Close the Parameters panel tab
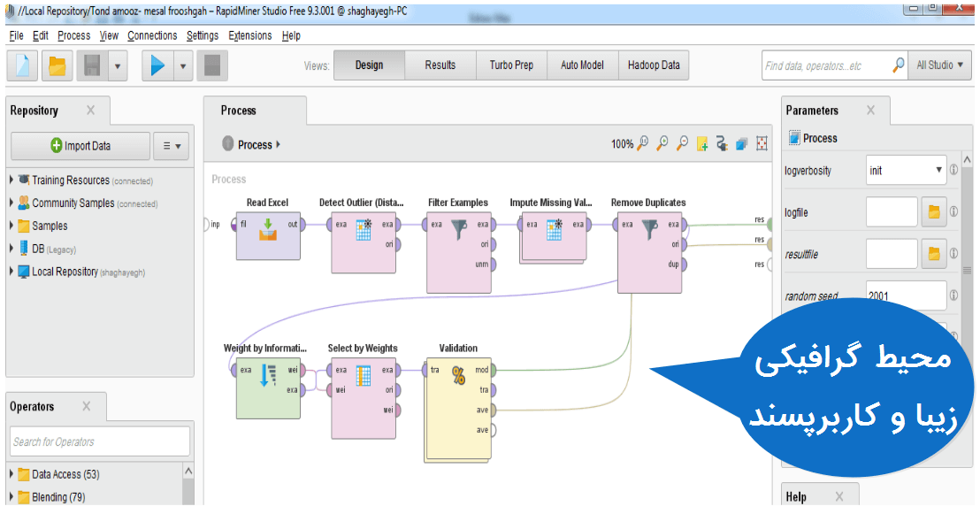This screenshot has width=980, height=514. tap(870, 110)
